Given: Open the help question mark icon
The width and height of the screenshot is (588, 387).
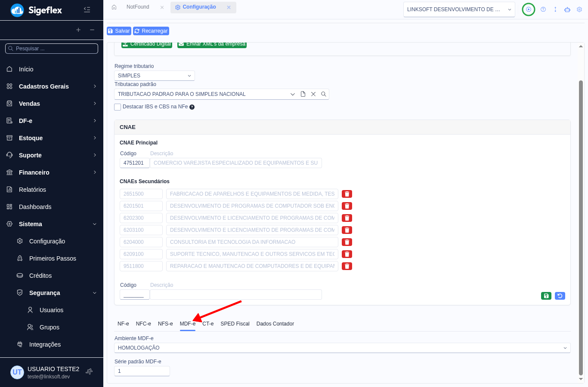Looking at the screenshot, I should pos(543,9).
